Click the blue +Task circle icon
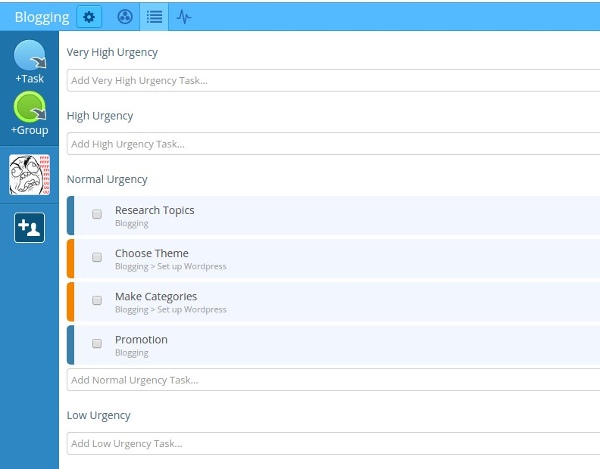The width and height of the screenshot is (600, 469). click(29, 56)
